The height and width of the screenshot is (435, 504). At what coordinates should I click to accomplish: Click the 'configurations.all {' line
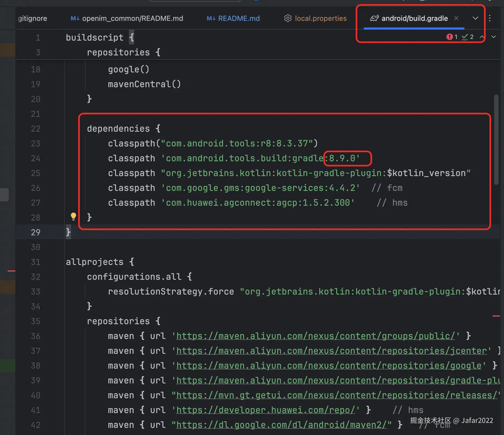coord(139,277)
